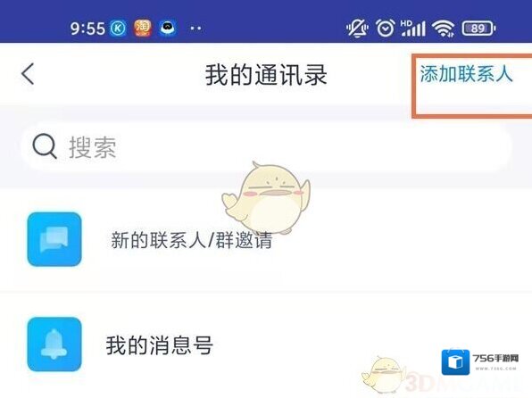Tap the mute bell status icon
The width and height of the screenshot is (532, 398).
click(357, 29)
